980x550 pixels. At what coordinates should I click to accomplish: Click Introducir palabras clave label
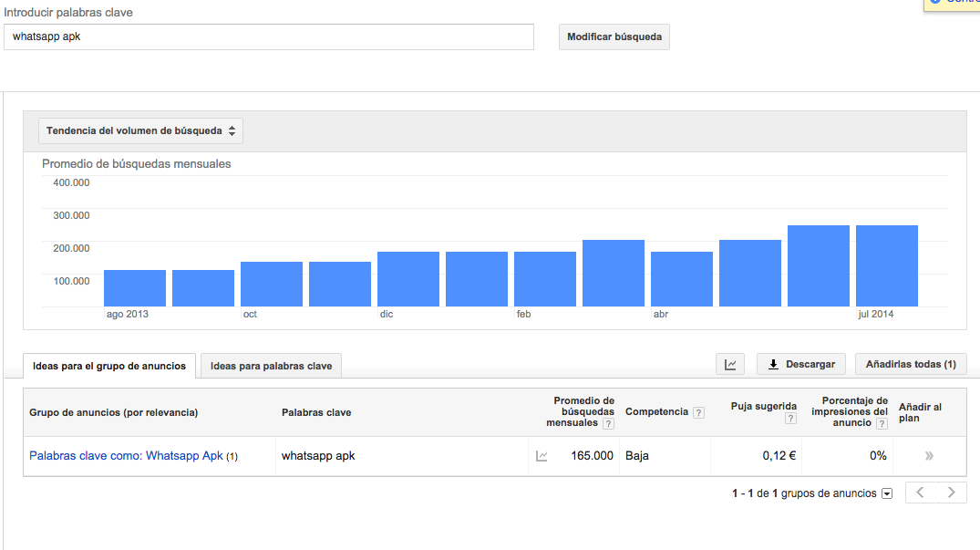coord(68,13)
